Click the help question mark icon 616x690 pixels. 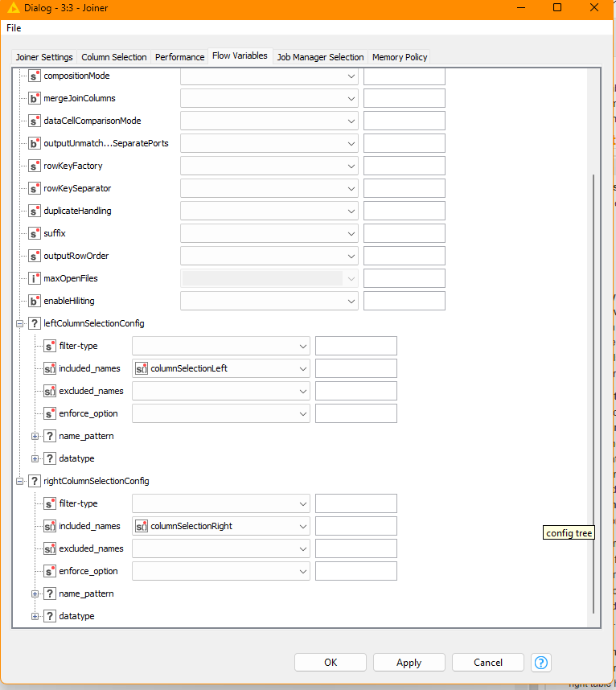541,662
